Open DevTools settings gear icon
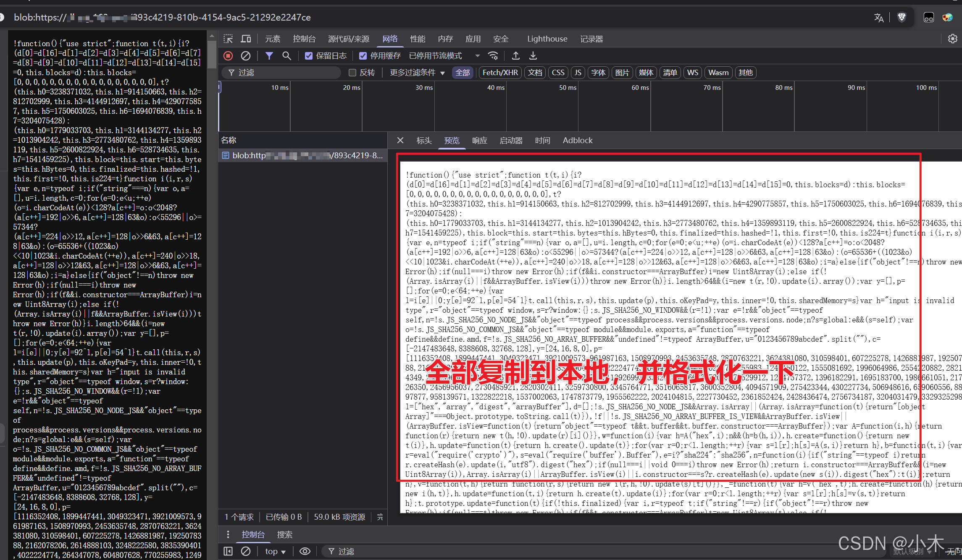 tap(953, 39)
